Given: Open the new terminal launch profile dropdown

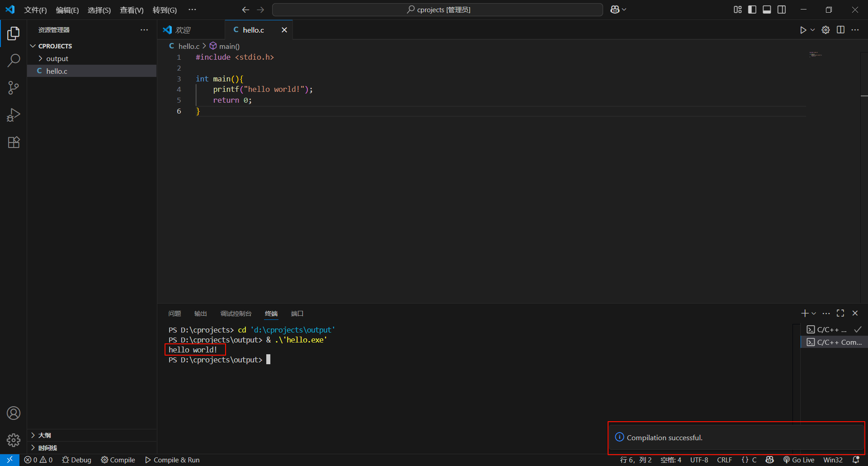Looking at the screenshot, I should point(814,314).
